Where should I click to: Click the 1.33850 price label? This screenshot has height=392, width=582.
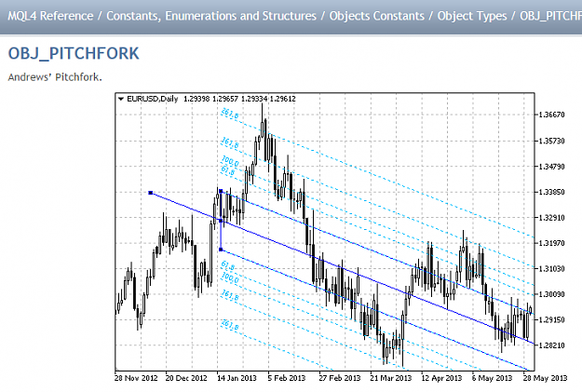click(551, 192)
